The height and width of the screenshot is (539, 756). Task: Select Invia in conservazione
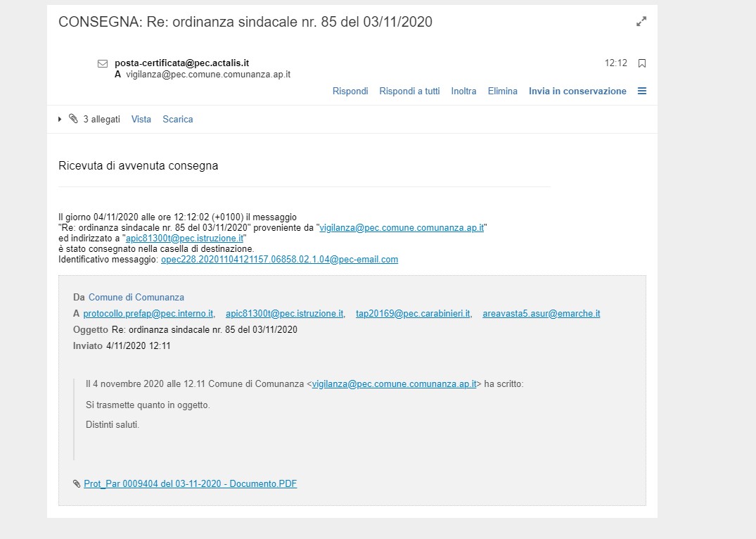pyautogui.click(x=577, y=91)
